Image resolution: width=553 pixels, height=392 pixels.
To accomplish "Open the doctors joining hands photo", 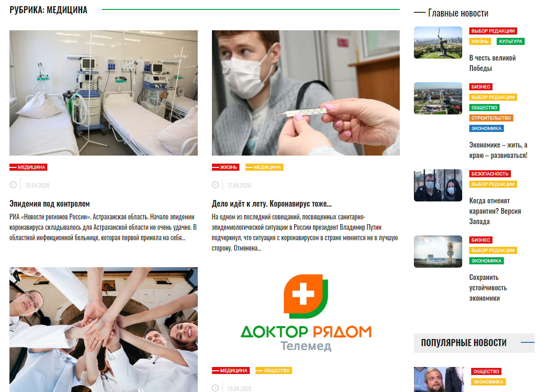I will click(x=103, y=330).
